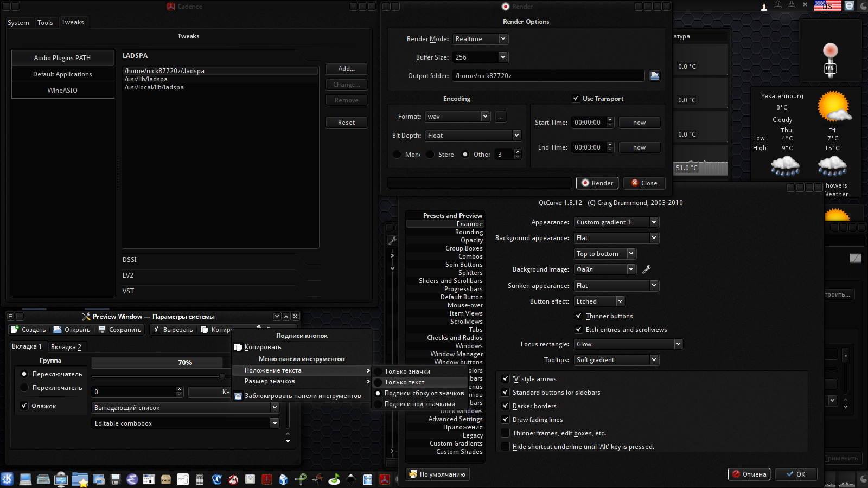The image size is (868, 488).
Task: Open the Tooltips dropdown
Action: tap(616, 360)
